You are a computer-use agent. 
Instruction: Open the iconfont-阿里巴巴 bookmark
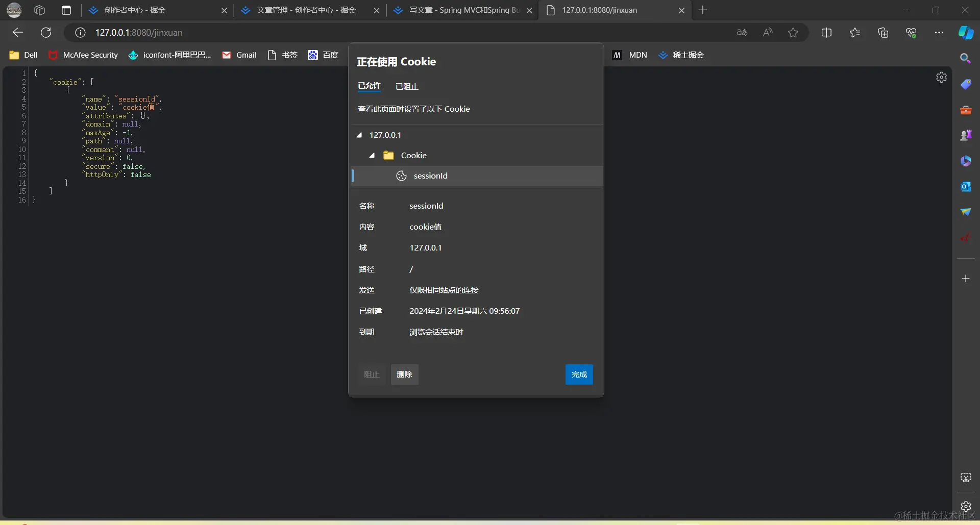(x=169, y=55)
